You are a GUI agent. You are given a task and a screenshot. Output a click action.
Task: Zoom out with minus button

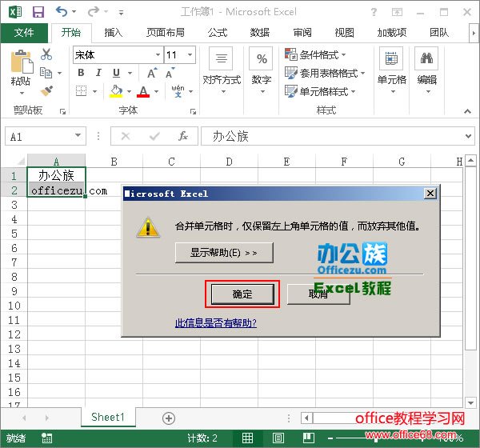pyautogui.click(x=330, y=438)
